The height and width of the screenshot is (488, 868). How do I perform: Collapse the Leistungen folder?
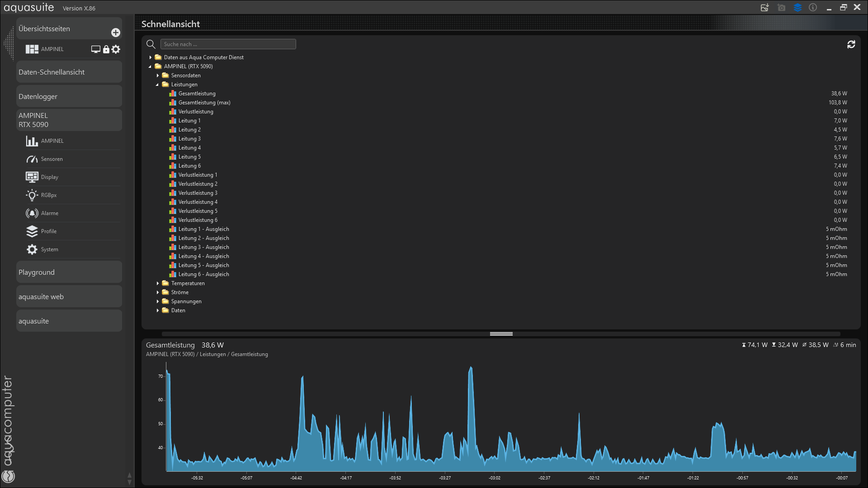(157, 84)
